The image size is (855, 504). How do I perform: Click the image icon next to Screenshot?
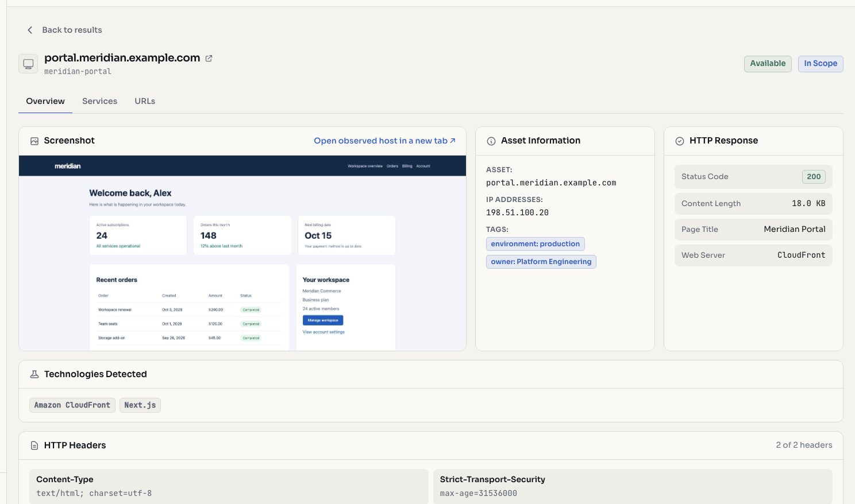click(34, 141)
